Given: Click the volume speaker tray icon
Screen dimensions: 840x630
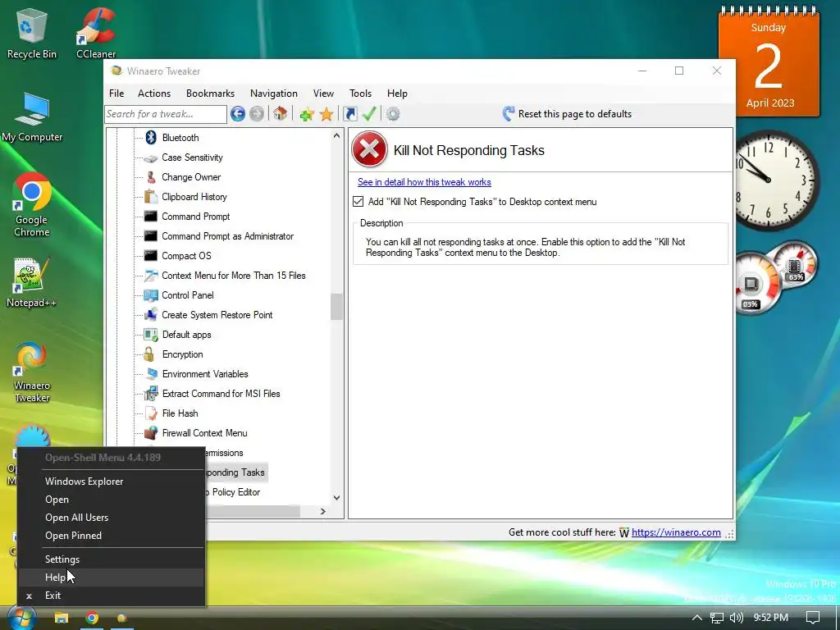Looking at the screenshot, I should pos(737,618).
